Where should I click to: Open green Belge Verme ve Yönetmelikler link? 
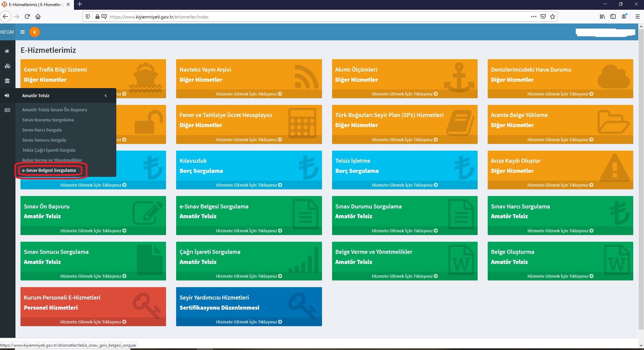click(405, 276)
